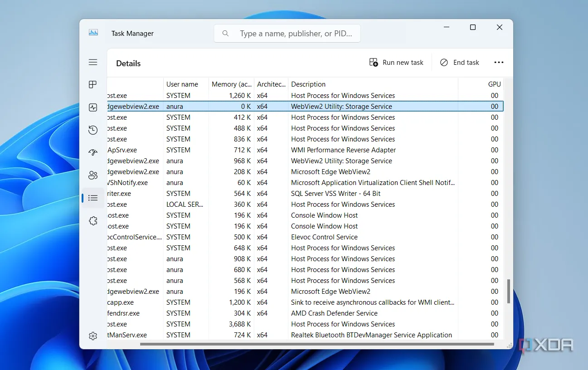The width and height of the screenshot is (588, 370).
Task: Click the Run new task button
Action: (x=396, y=63)
